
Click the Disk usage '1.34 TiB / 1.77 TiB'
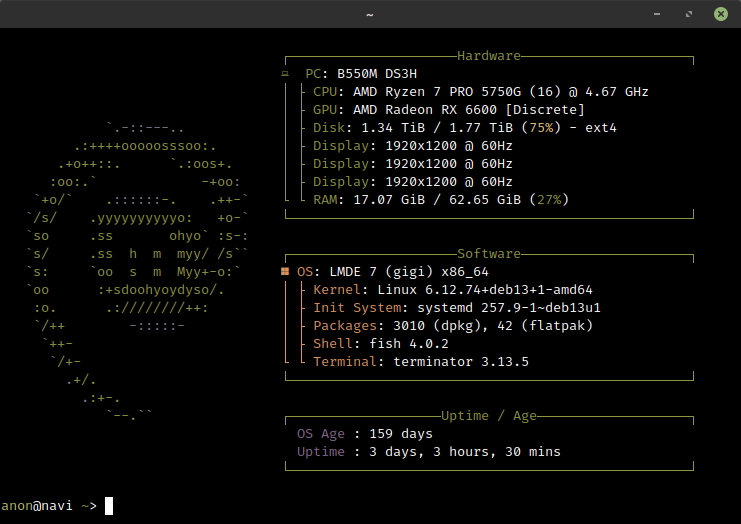coord(437,128)
